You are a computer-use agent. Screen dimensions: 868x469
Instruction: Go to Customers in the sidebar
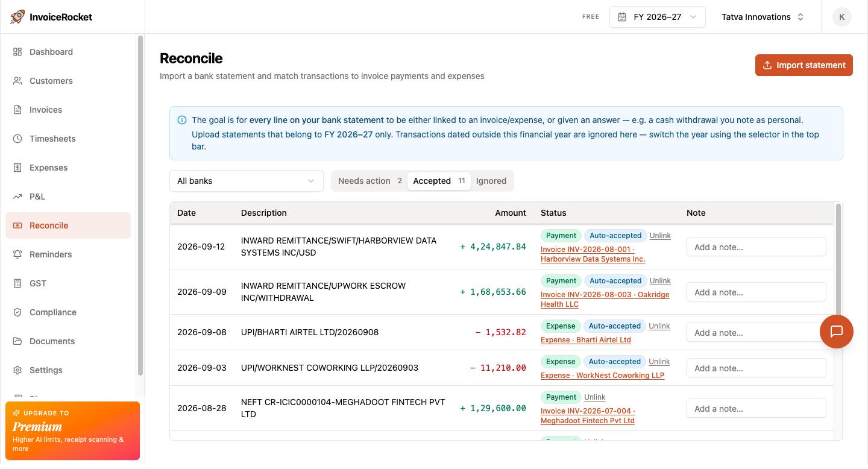click(68, 81)
